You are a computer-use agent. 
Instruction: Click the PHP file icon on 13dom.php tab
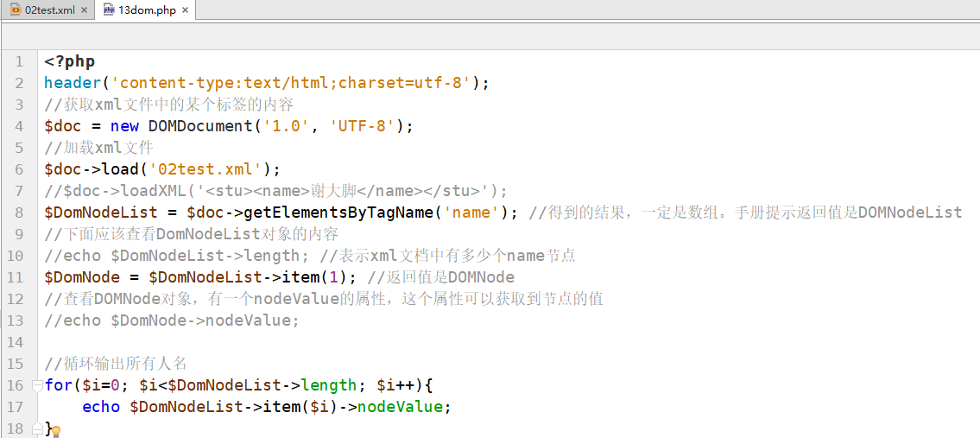(109, 10)
